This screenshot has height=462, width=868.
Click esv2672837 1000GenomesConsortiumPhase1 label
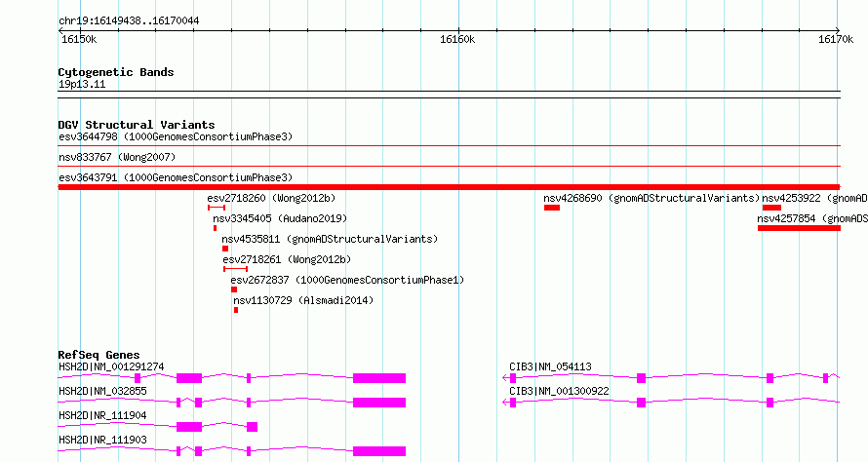tap(347, 280)
